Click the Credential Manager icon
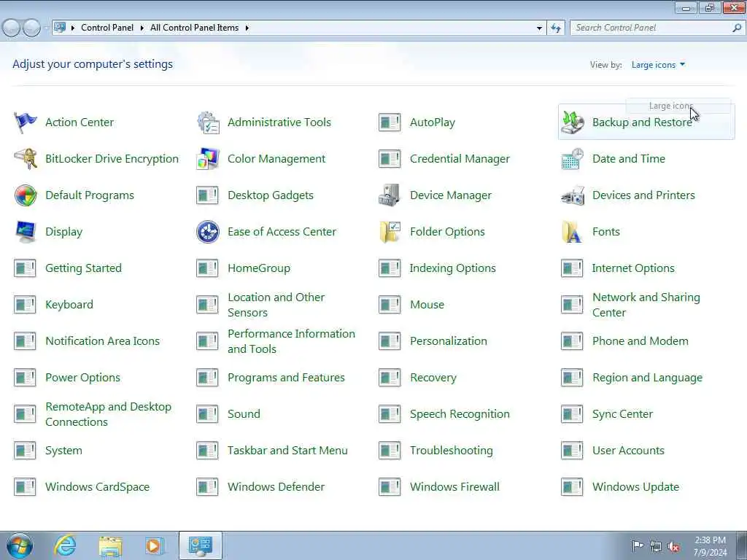 [x=390, y=158]
